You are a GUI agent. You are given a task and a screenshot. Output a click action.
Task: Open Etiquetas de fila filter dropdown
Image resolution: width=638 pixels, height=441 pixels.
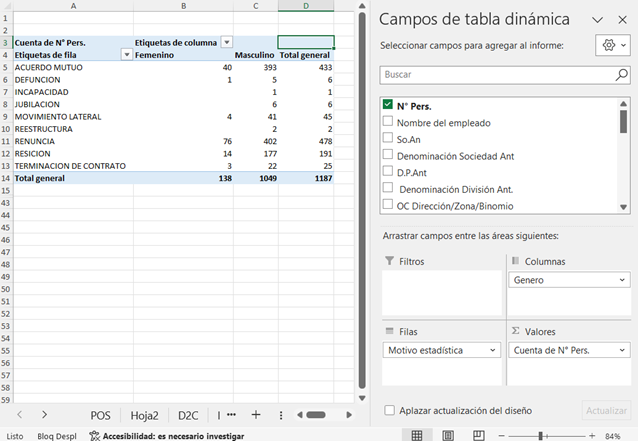click(126, 55)
